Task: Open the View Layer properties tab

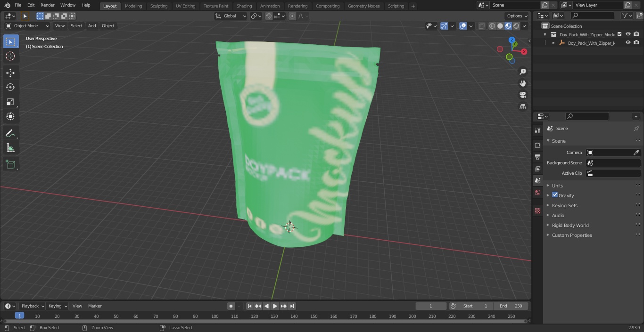Action: point(537,169)
